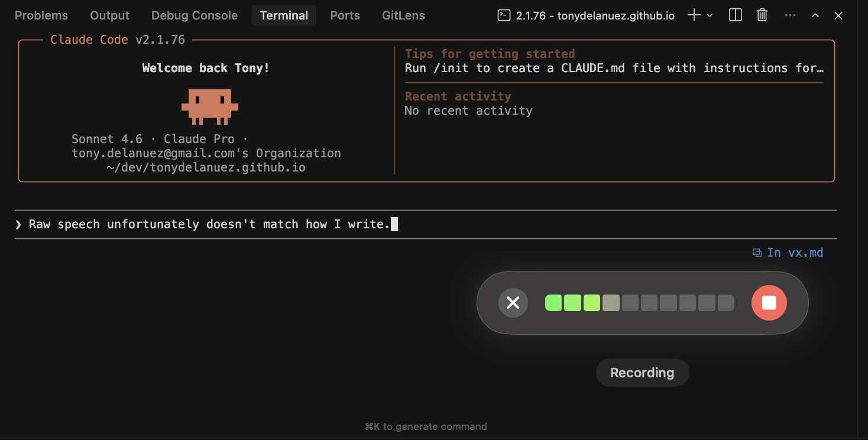
Task: Kill the active terminal with the trash icon
Action: pos(762,15)
